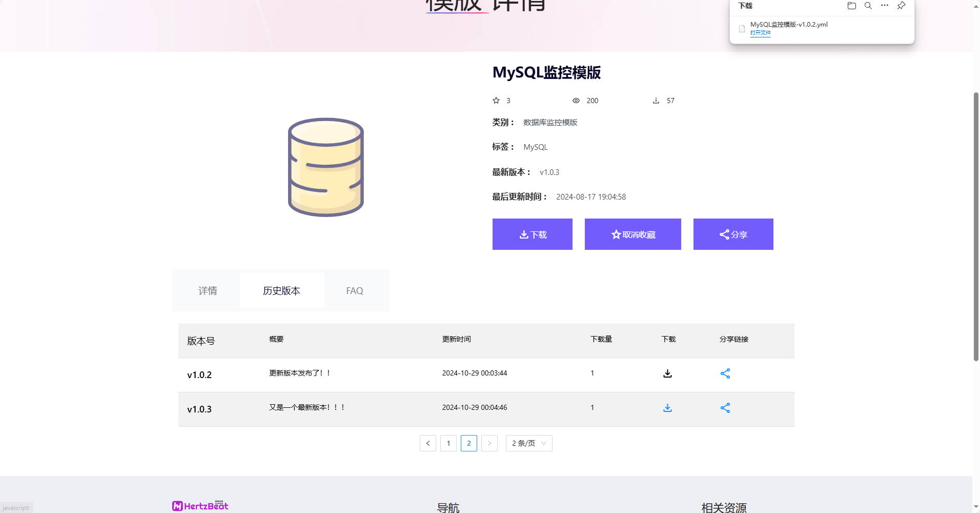Click 打开文件 link in downloads popup
Image resolution: width=980 pixels, height=513 pixels.
[760, 33]
